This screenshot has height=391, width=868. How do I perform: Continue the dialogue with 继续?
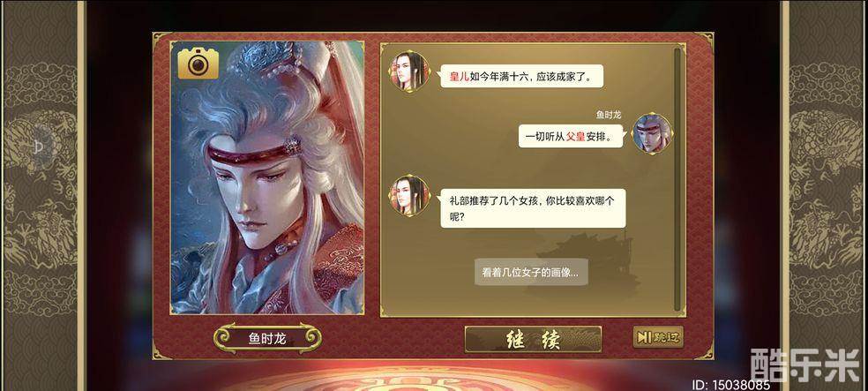click(x=533, y=339)
